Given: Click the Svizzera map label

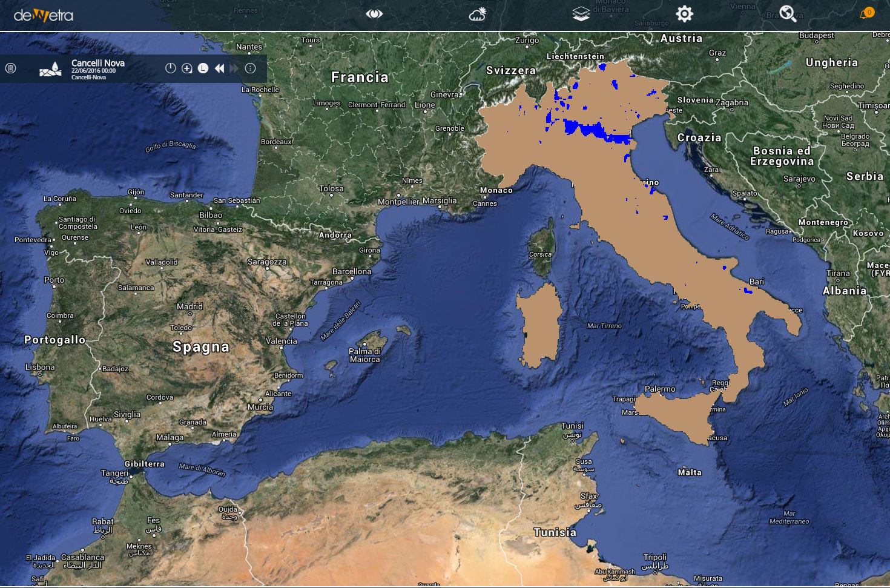Looking at the screenshot, I should 511,70.
